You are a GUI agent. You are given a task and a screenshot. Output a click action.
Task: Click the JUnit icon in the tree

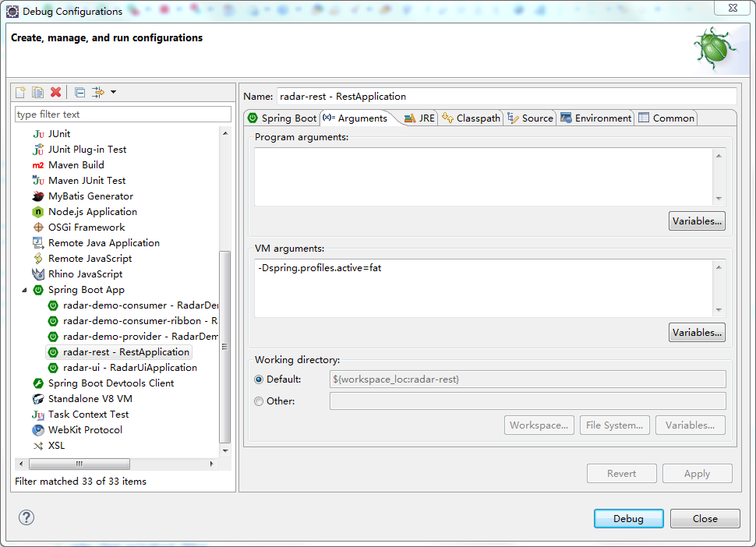click(x=38, y=134)
